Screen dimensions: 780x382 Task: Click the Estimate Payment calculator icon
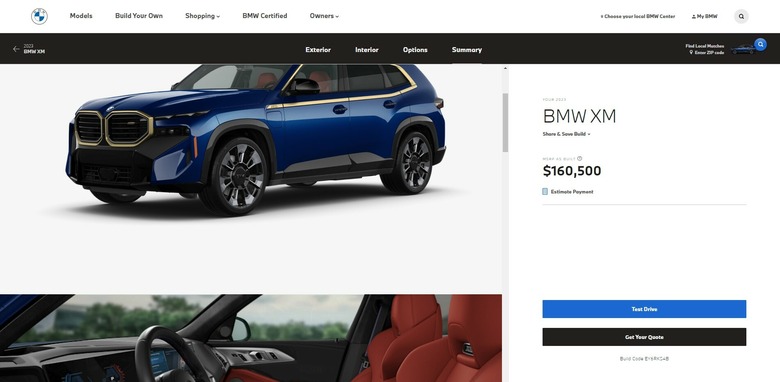tap(545, 191)
